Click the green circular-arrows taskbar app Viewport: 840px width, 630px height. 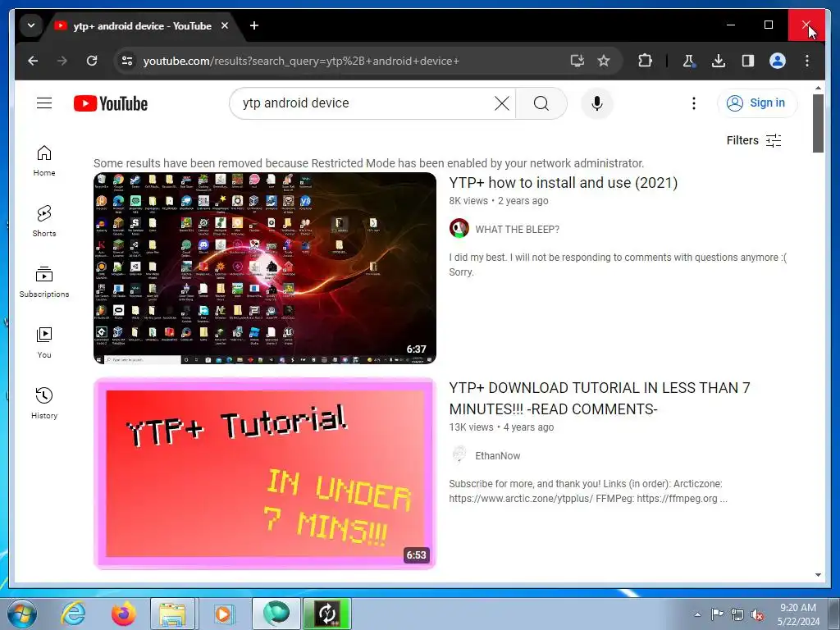(327, 614)
